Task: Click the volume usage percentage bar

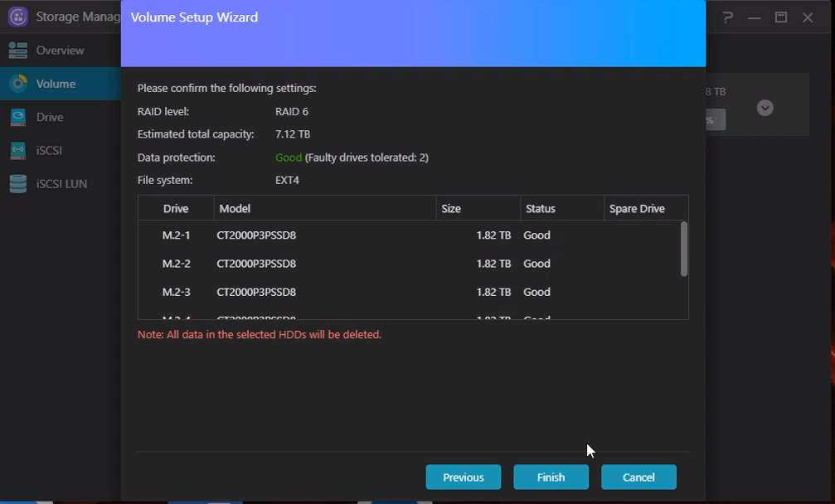Action: pyautogui.click(x=713, y=119)
